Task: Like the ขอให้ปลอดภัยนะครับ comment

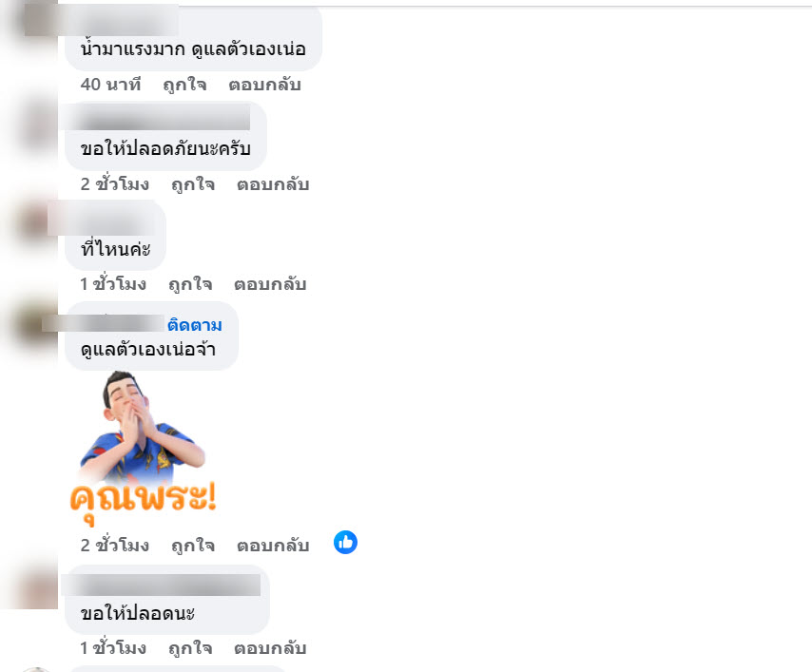Action: 193,184
